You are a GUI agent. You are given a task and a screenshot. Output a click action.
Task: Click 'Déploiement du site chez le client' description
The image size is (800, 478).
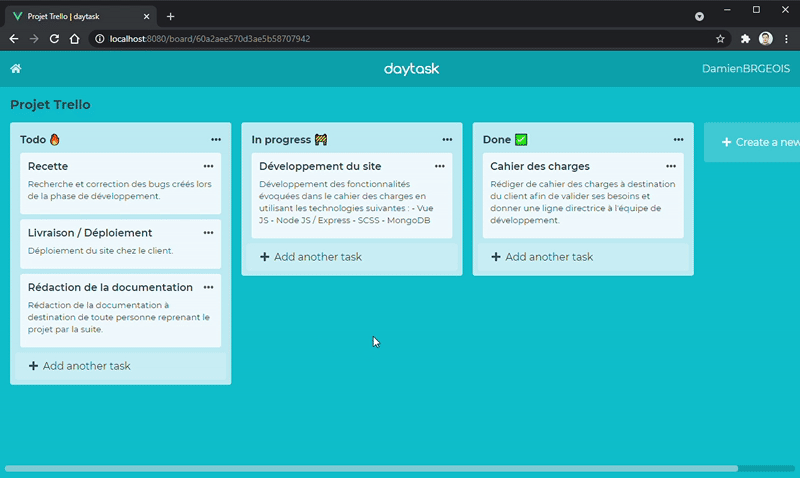click(101, 250)
